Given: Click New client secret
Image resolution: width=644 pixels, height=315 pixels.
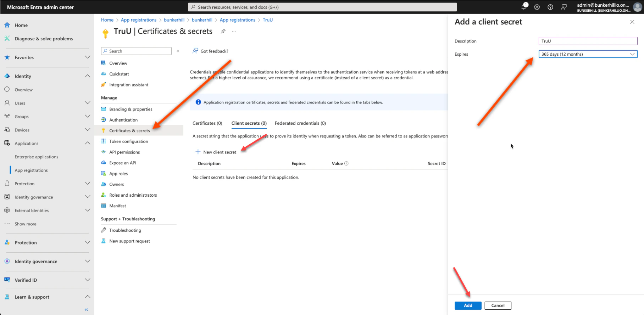Looking at the screenshot, I should tap(216, 152).
